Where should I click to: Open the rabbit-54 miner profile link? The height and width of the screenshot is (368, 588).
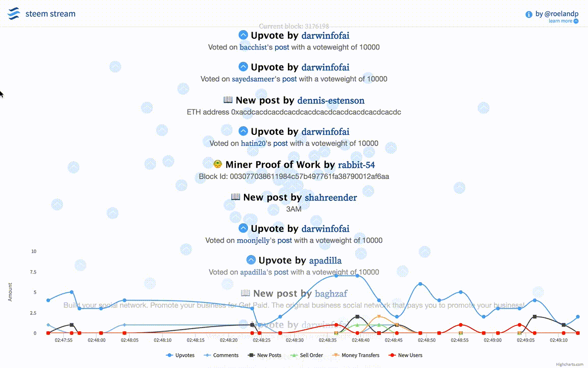[356, 165]
